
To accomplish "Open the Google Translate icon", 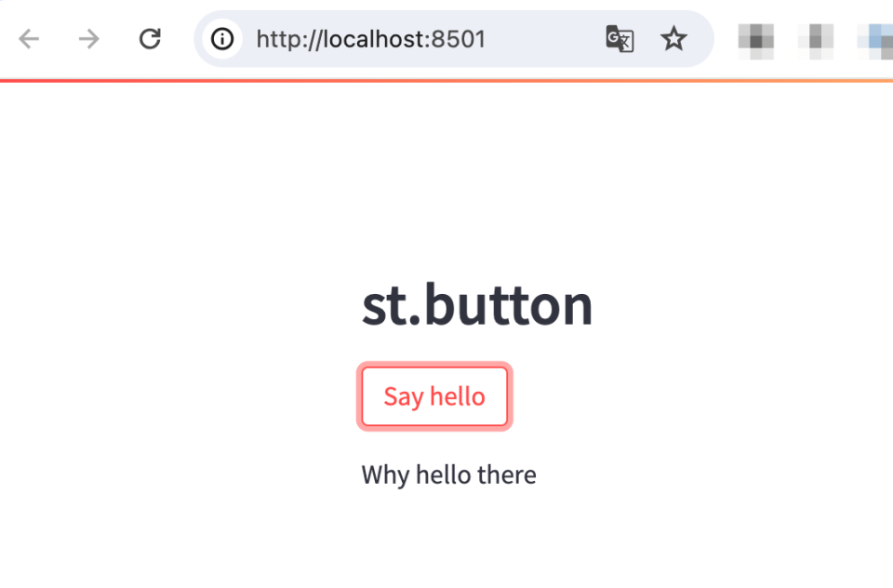I will pyautogui.click(x=620, y=39).
